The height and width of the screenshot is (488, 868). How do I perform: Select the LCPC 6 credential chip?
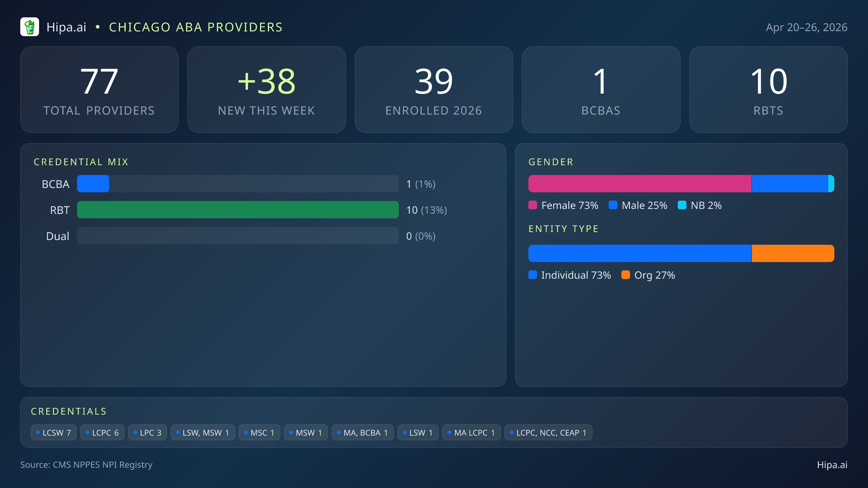point(102,433)
